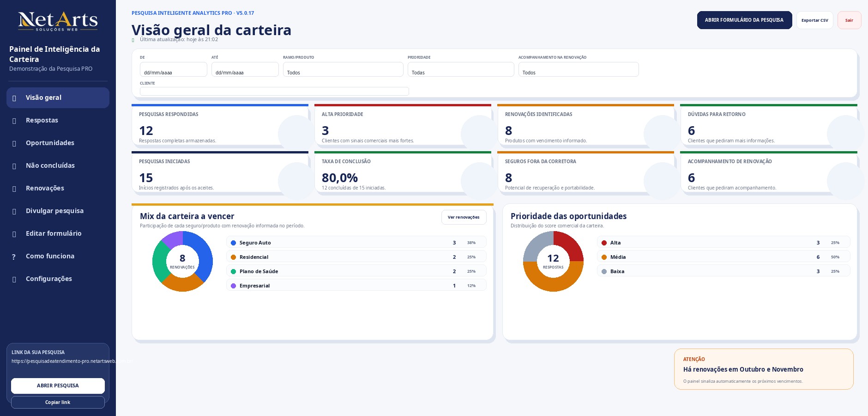Click the Copiar link button
This screenshot has width=868, height=416.
tap(58, 402)
